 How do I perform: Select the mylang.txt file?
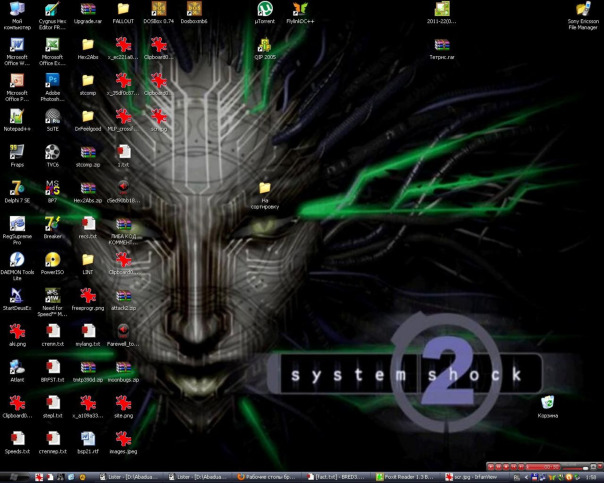point(88,335)
